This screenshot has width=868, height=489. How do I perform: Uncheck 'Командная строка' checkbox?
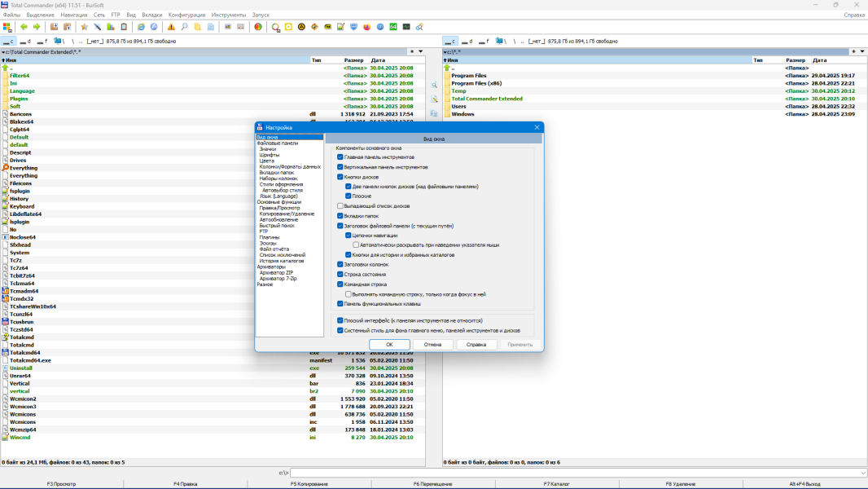click(340, 284)
